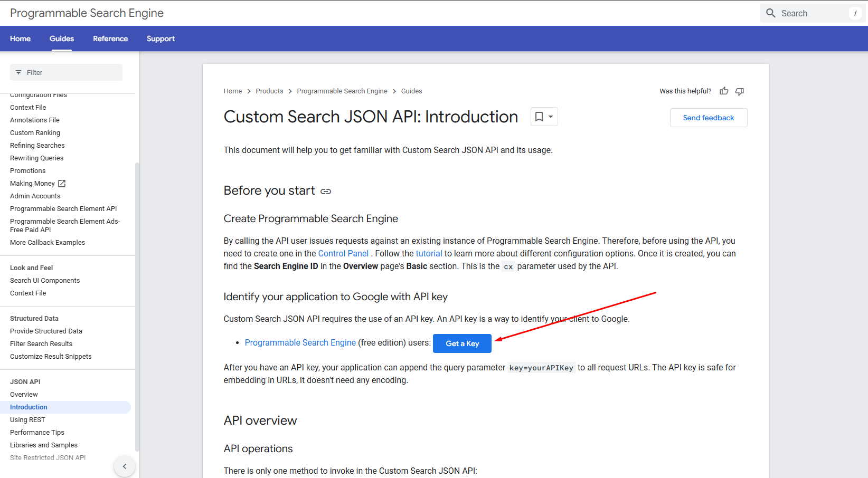868x478 pixels.
Task: Click the Programmable Search Engine breadcrumb
Action: coord(342,91)
